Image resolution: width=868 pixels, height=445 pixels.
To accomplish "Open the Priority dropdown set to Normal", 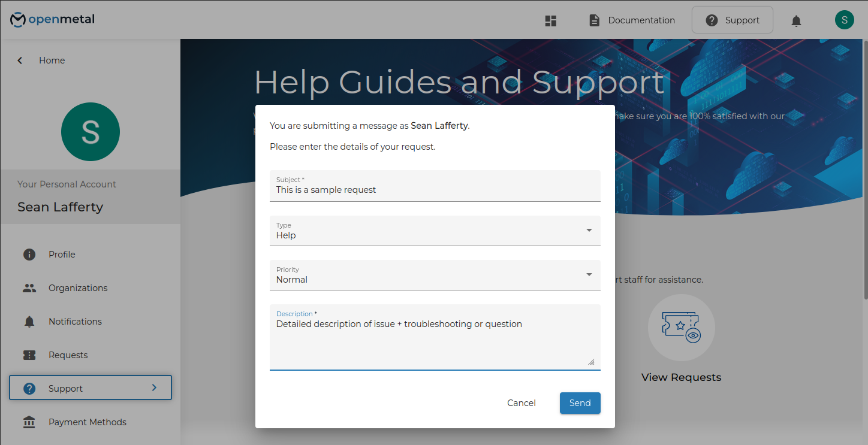I will tap(435, 275).
